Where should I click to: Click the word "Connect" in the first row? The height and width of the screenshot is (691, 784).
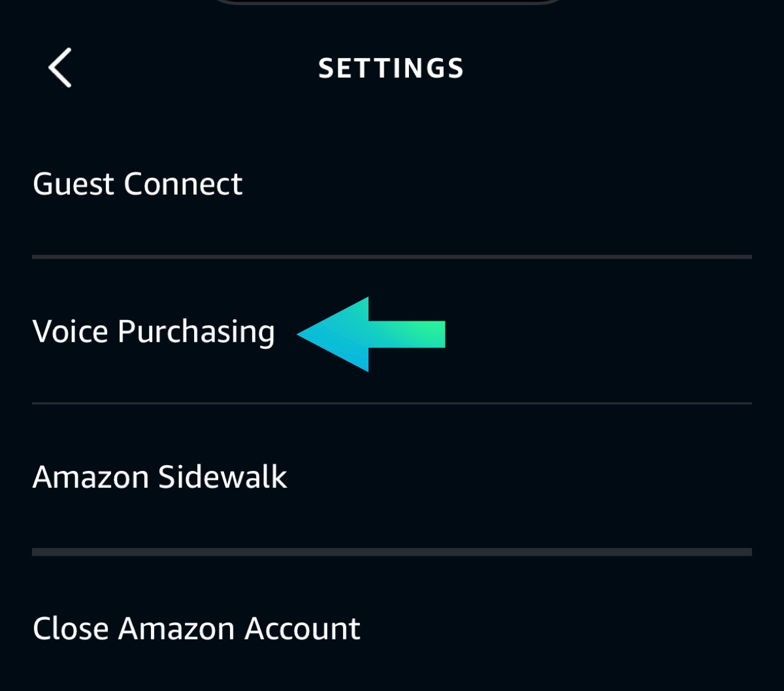[x=183, y=184]
